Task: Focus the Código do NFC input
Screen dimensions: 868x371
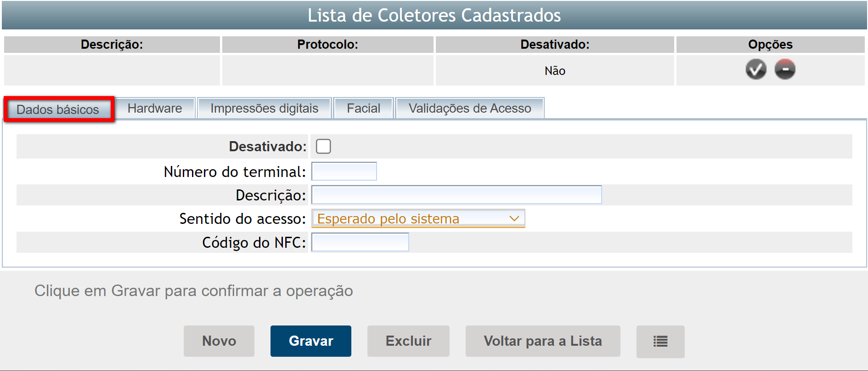Action: click(360, 242)
